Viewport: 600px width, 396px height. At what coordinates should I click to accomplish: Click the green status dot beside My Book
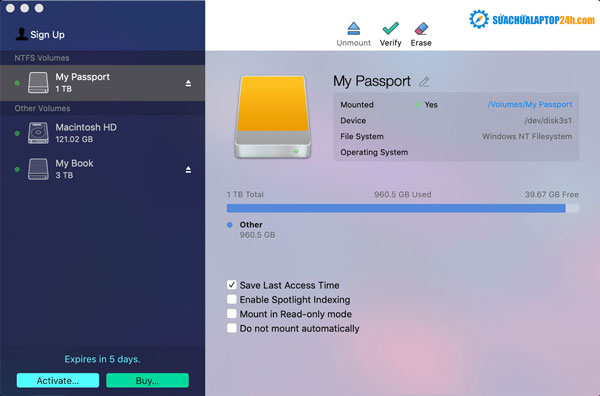tap(17, 169)
